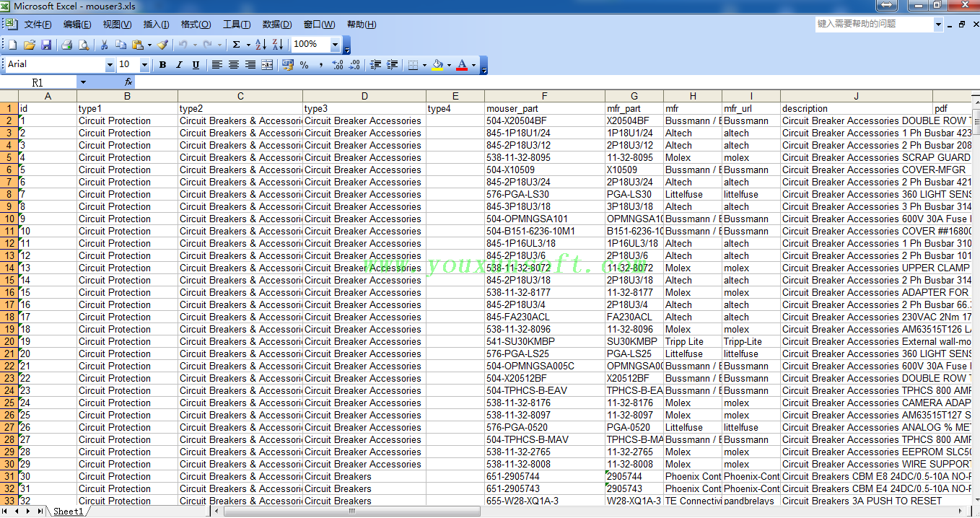Open the 视图(V) menu
The image size is (980, 518).
click(117, 25)
